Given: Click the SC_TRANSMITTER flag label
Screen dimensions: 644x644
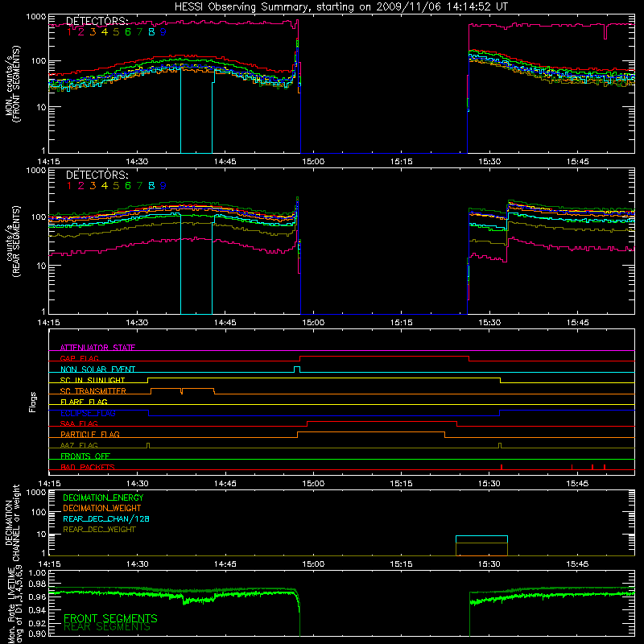Looking at the screenshot, I should pos(93,391).
